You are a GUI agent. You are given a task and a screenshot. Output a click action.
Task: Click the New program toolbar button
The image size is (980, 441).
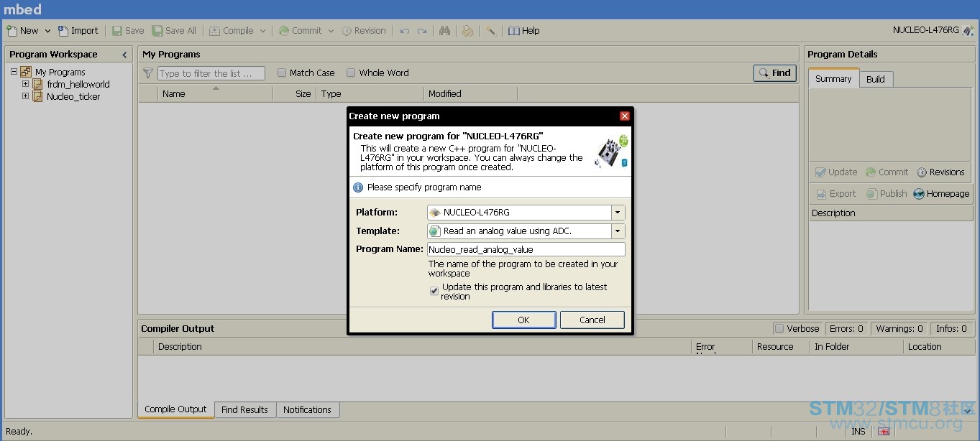pos(22,31)
